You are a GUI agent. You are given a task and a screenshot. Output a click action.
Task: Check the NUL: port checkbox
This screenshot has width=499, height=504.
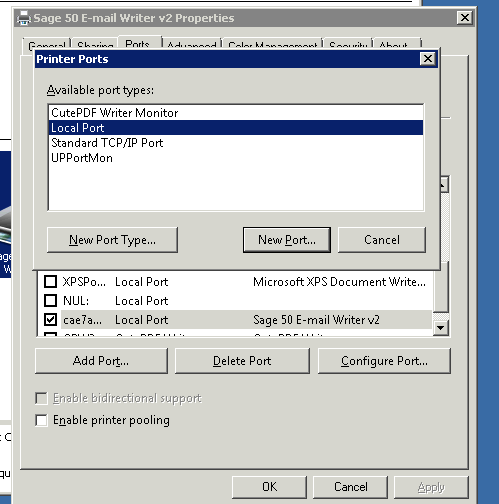point(50,301)
